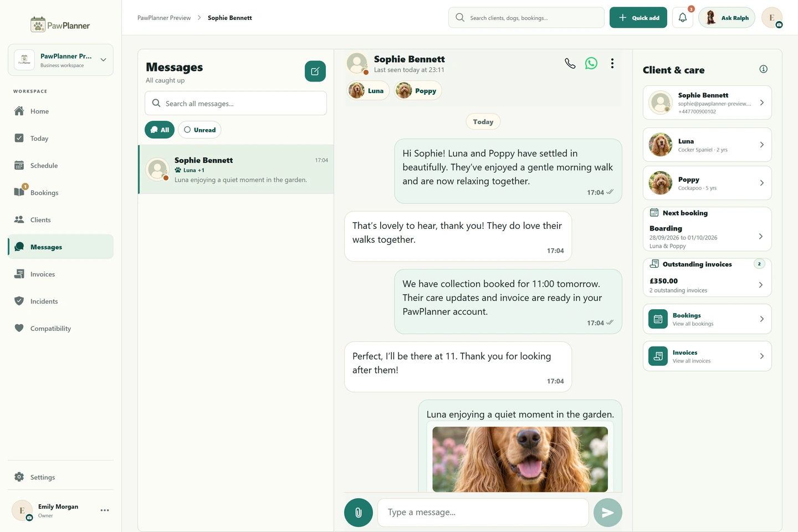The height and width of the screenshot is (532, 798).
Task: Open Emily Morgan's three-dot account menu
Action: point(105,510)
